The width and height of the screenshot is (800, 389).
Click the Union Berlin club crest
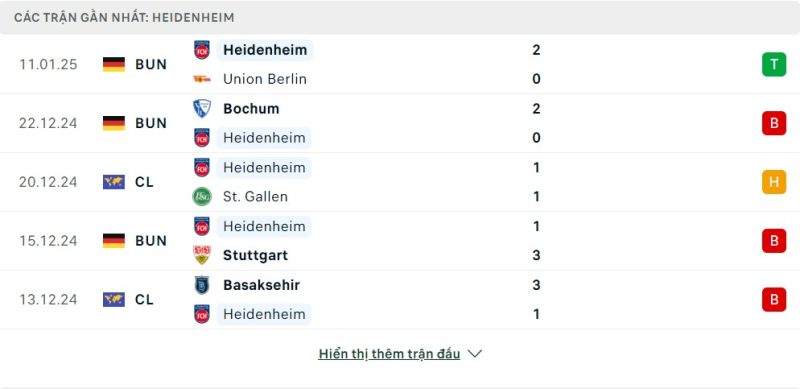tap(202, 79)
